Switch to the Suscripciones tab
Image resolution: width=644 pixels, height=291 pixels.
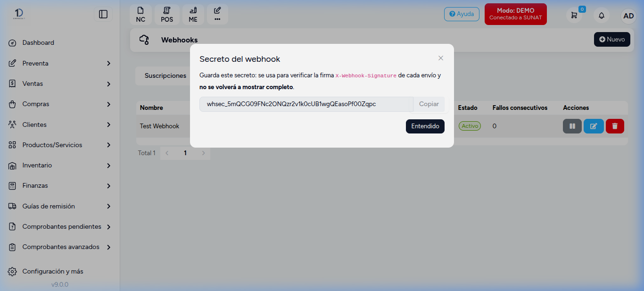(165, 75)
